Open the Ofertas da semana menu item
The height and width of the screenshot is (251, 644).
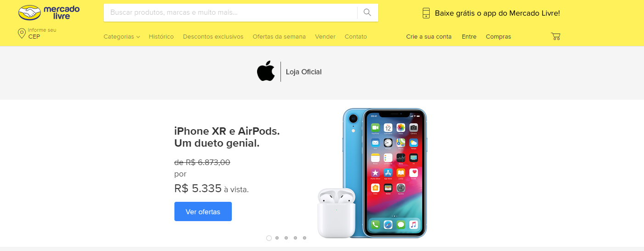279,36
